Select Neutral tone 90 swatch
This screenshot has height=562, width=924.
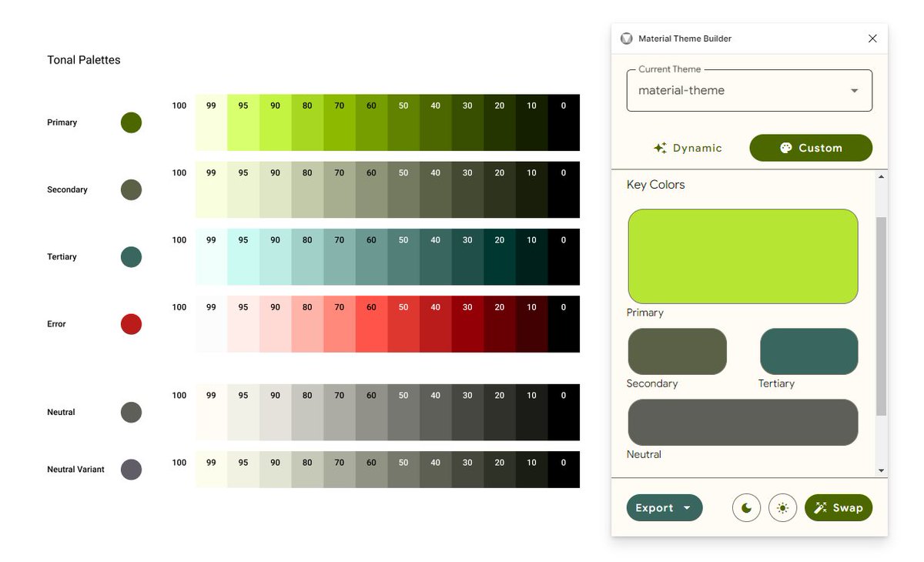coord(275,413)
